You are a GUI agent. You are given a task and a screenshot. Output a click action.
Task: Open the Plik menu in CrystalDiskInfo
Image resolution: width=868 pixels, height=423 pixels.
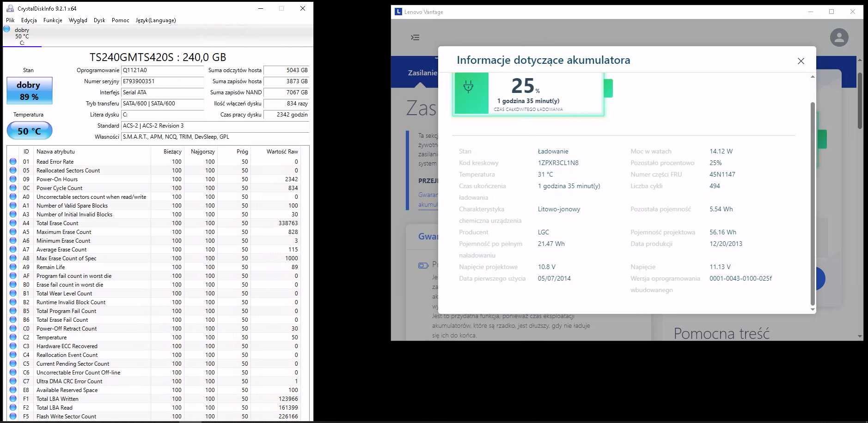pyautogui.click(x=10, y=20)
